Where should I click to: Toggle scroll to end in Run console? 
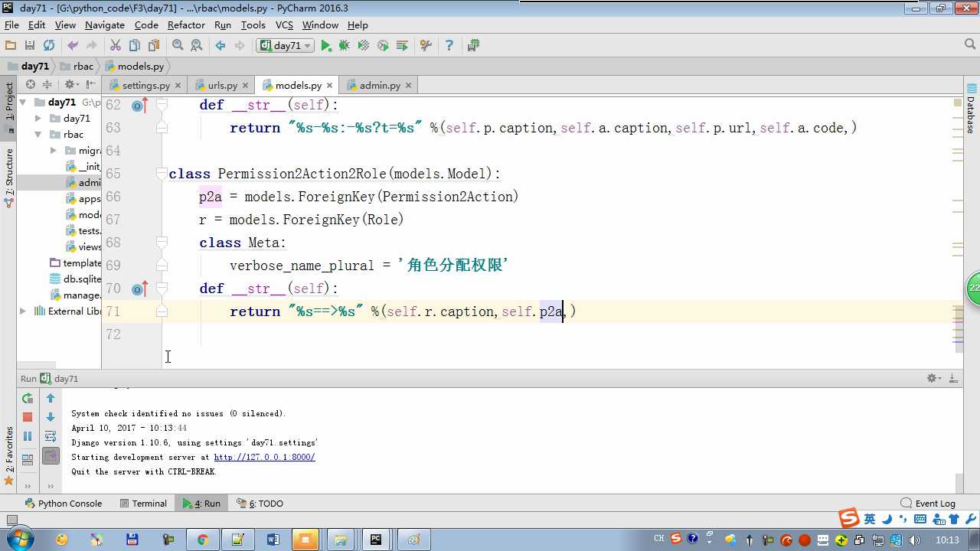click(x=51, y=456)
